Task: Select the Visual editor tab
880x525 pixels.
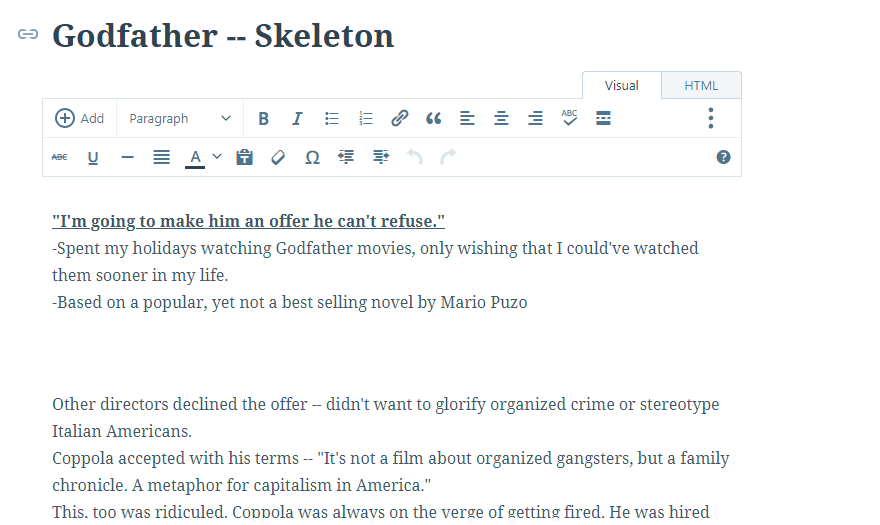Action: tap(621, 86)
